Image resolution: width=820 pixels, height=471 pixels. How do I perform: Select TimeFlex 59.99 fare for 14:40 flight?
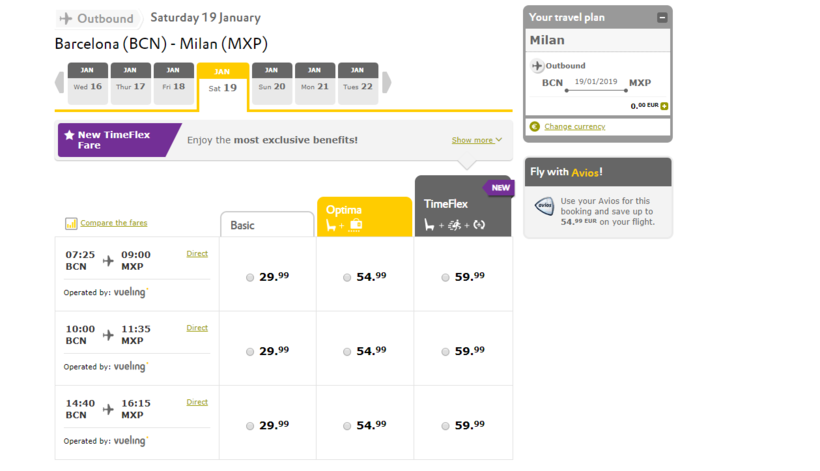pyautogui.click(x=445, y=426)
